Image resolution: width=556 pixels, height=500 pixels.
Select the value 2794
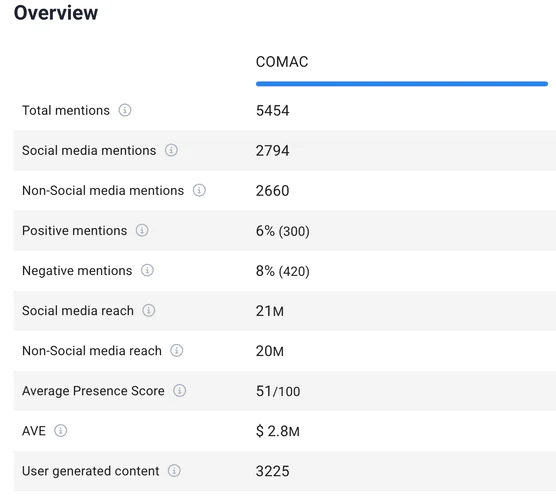click(x=272, y=151)
